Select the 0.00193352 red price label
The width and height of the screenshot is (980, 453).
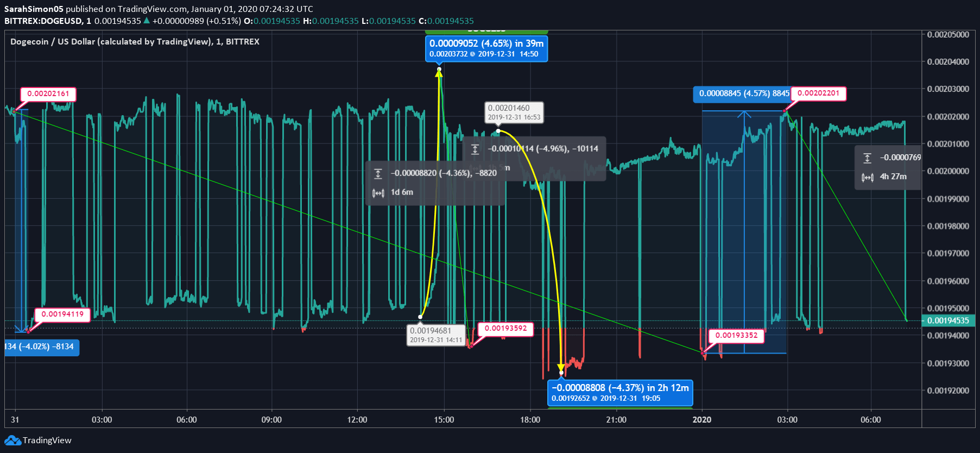pos(736,336)
